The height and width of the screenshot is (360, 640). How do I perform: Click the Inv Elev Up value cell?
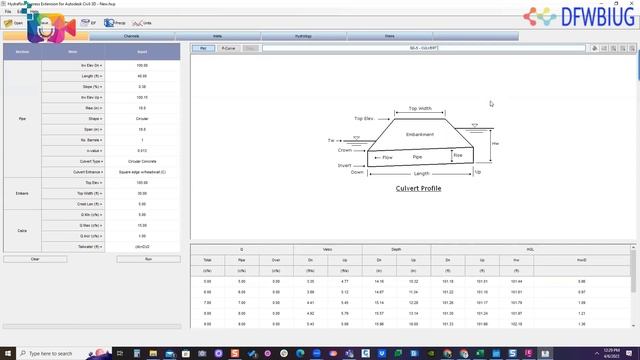(x=142, y=98)
